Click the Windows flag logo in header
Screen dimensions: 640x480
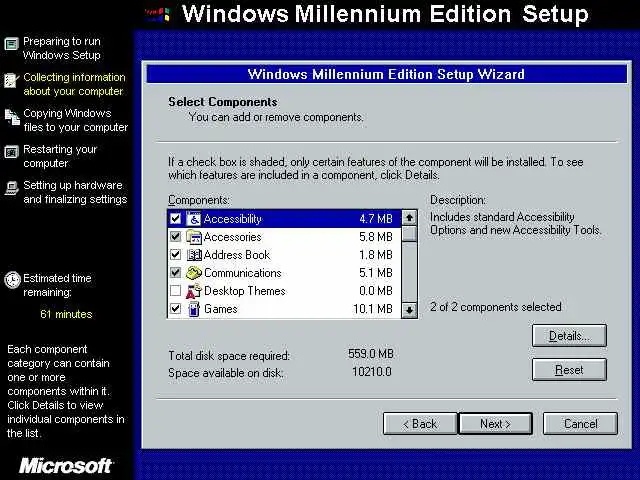pos(158,14)
